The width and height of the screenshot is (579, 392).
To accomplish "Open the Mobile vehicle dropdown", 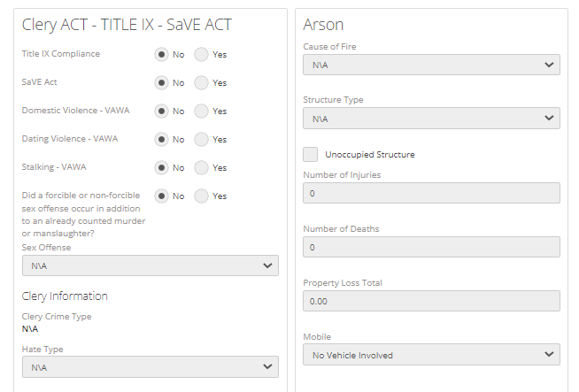I will point(431,355).
